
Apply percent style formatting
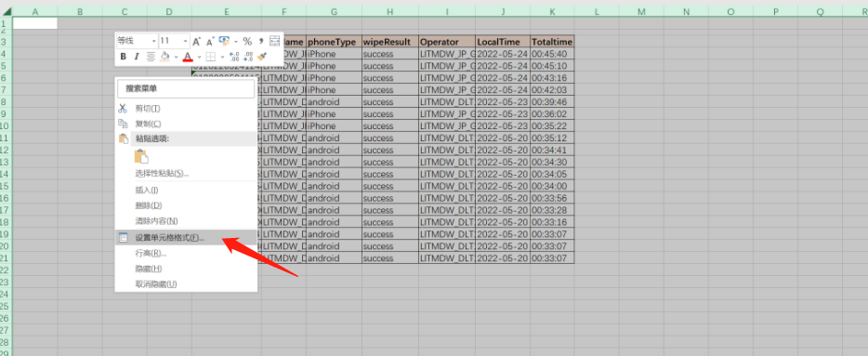pyautogui.click(x=247, y=42)
